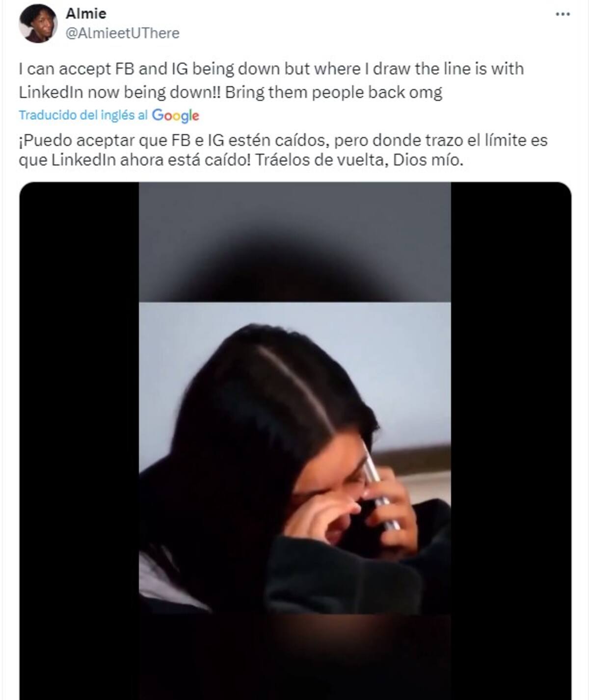Open Almie's profile picture avatar
The image size is (589, 700).
point(38,24)
